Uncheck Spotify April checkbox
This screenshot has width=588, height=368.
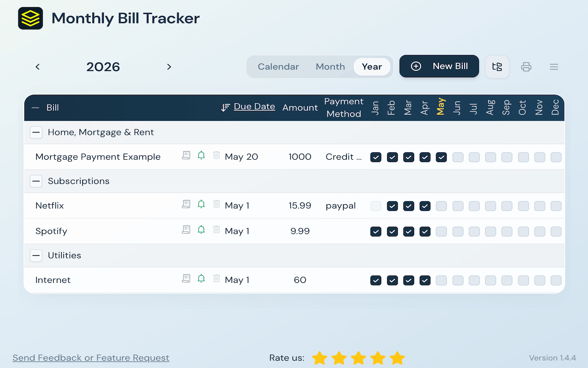pyautogui.click(x=425, y=231)
